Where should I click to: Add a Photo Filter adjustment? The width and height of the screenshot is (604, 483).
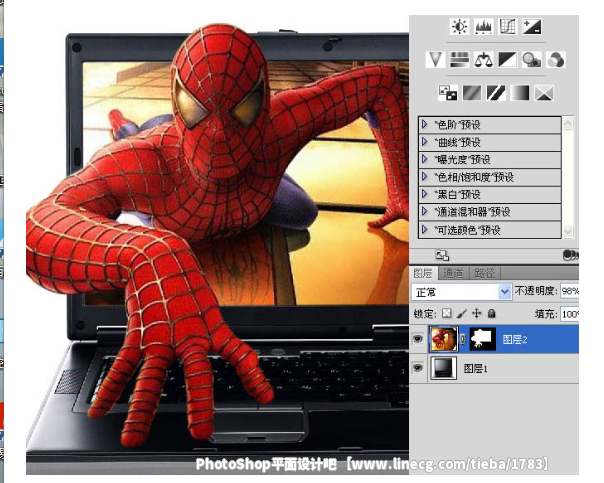[532, 59]
